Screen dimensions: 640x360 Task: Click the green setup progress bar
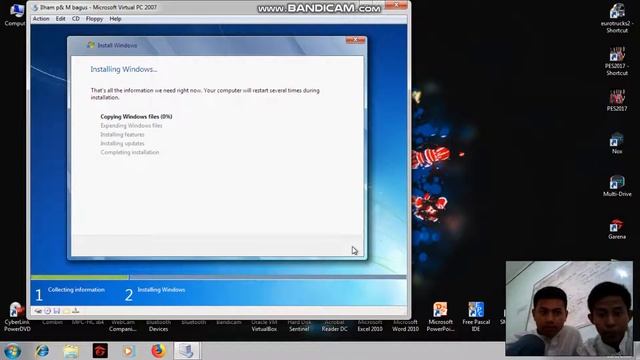(x=80, y=277)
